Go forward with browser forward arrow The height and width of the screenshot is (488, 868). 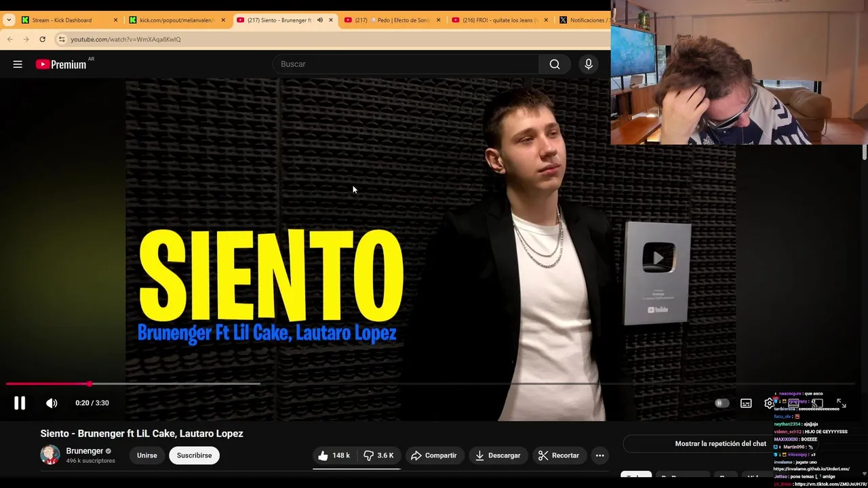26,39
